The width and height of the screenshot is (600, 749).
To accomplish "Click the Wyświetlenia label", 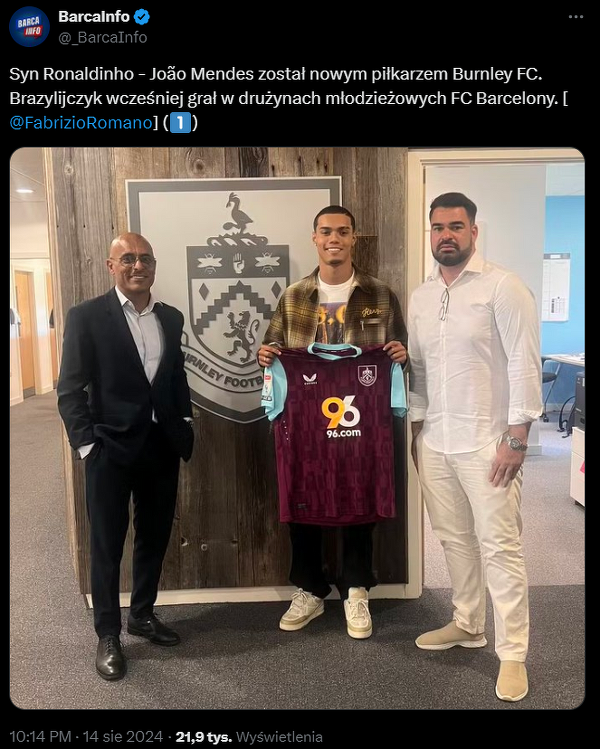I will 279,737.
